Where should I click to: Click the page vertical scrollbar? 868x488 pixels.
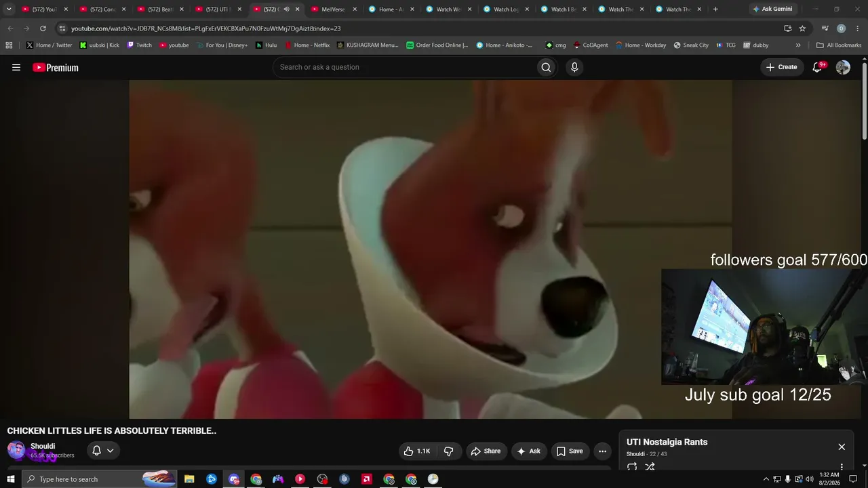(x=864, y=102)
